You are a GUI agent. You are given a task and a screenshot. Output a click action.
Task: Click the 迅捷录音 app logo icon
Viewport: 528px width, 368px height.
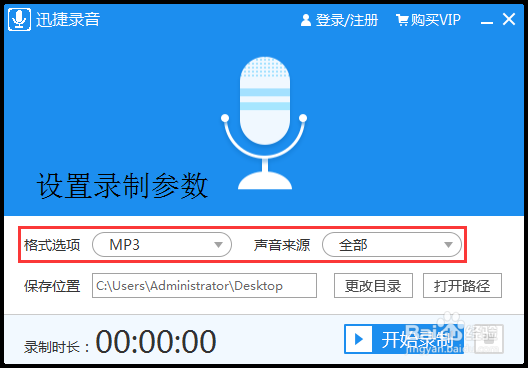[x=20, y=20]
